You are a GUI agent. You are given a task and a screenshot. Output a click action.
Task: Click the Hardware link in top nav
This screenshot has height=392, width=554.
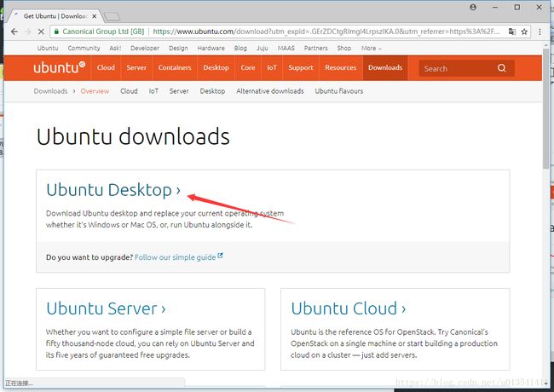click(x=211, y=48)
